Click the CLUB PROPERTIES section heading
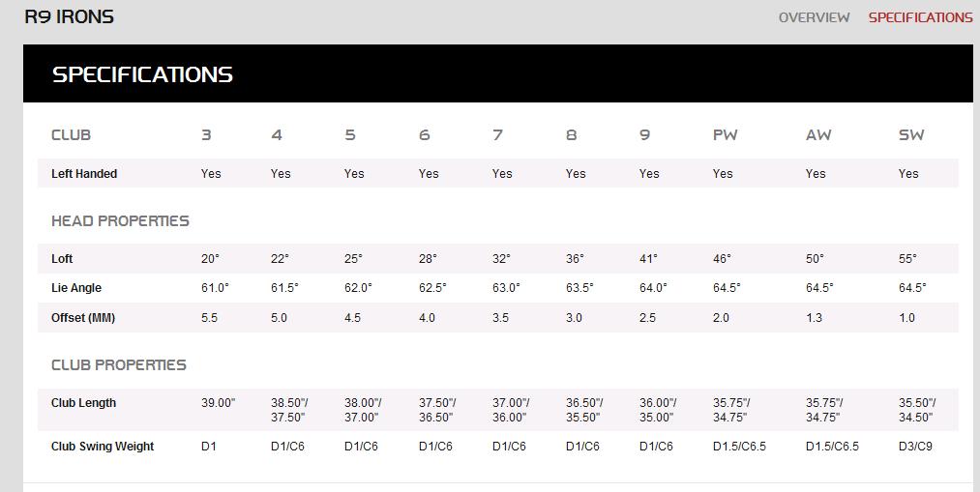This screenshot has width=980, height=492. pyautogui.click(x=119, y=365)
